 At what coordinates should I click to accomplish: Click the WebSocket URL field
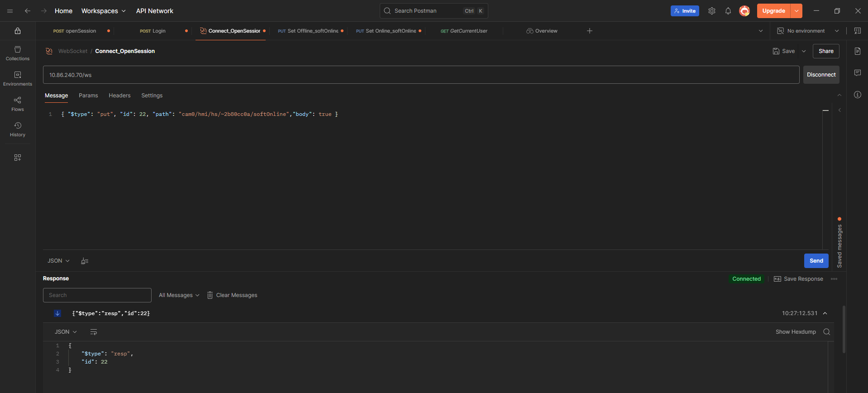point(421,75)
